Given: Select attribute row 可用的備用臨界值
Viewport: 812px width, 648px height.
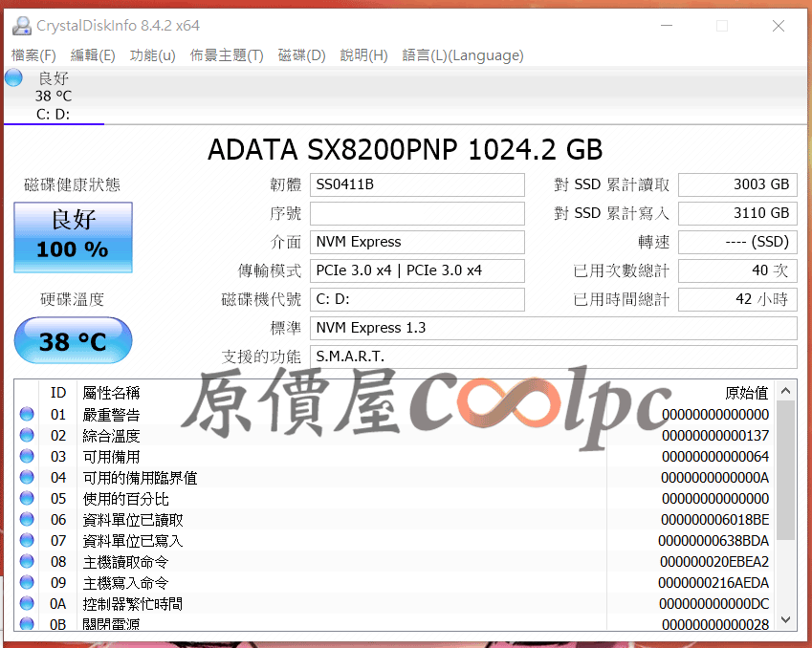Looking at the screenshot, I should (x=395, y=477).
